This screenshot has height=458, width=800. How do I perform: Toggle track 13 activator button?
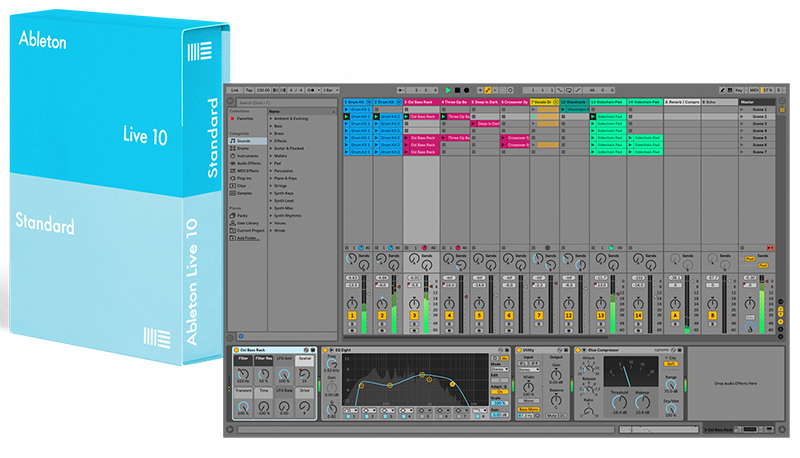(601, 316)
